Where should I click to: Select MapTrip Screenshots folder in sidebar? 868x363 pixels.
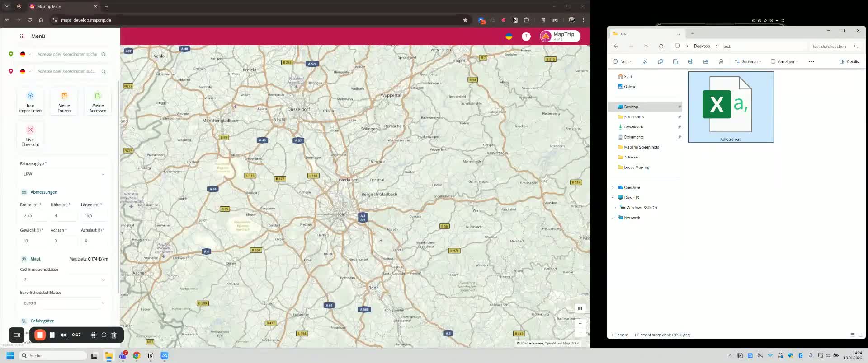pyautogui.click(x=641, y=147)
